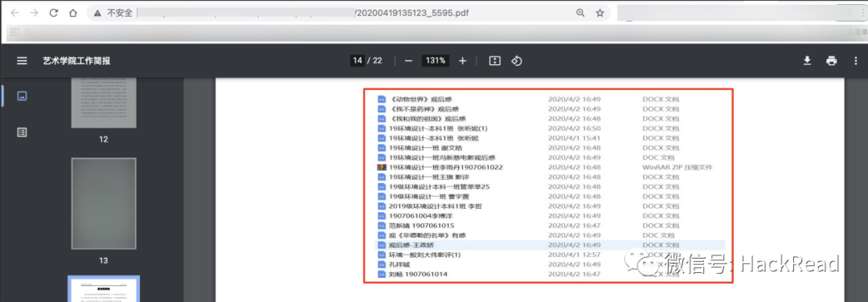Zoom in with the plus button
This screenshot has width=868, height=302.
pyautogui.click(x=463, y=61)
